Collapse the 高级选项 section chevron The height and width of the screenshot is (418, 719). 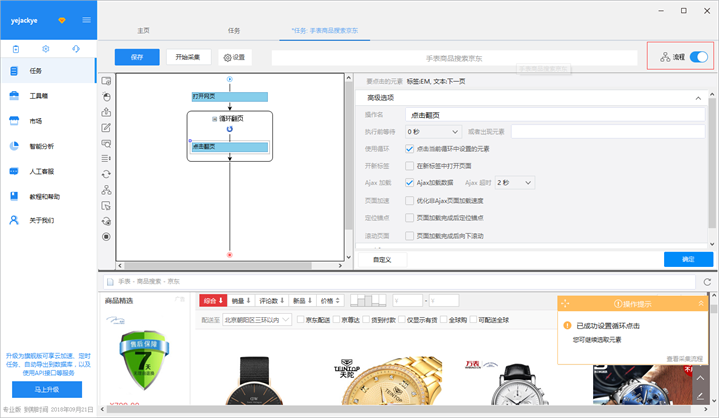point(698,98)
